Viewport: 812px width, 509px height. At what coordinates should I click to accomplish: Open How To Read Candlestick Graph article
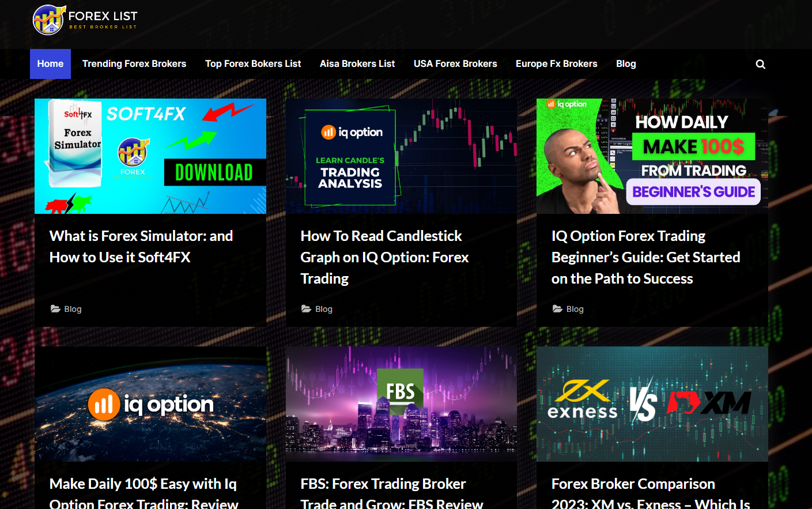tap(384, 257)
